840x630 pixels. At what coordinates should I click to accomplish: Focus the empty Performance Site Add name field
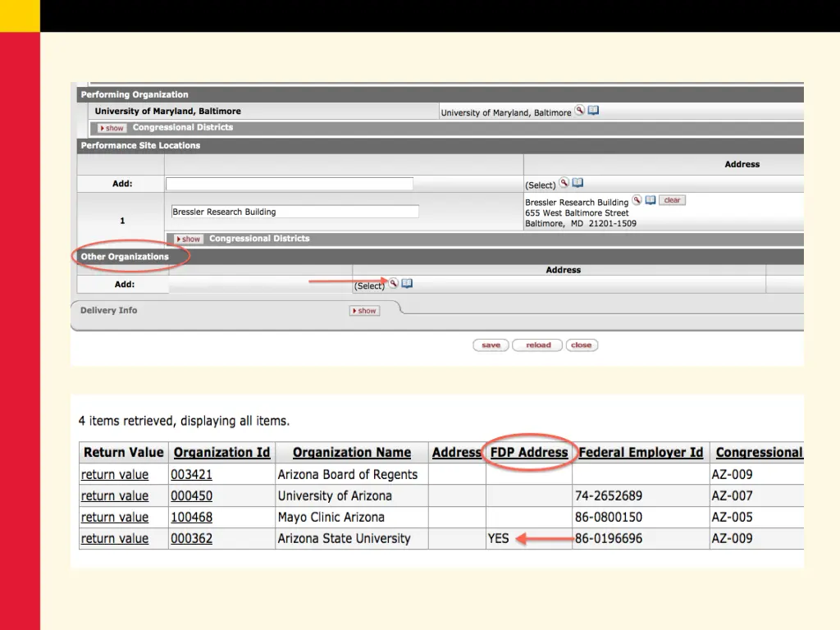pyautogui.click(x=290, y=184)
